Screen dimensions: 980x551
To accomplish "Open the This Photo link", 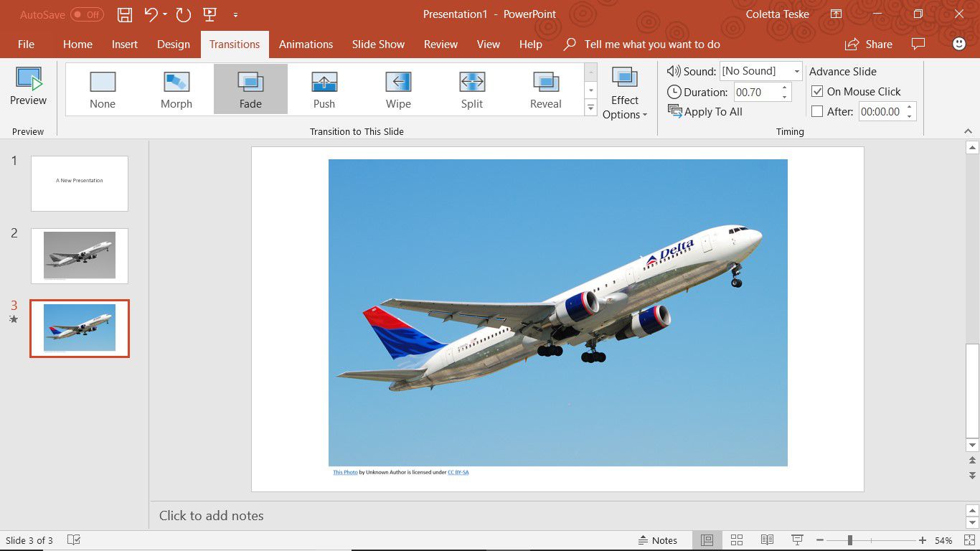I will pyautogui.click(x=345, y=472).
